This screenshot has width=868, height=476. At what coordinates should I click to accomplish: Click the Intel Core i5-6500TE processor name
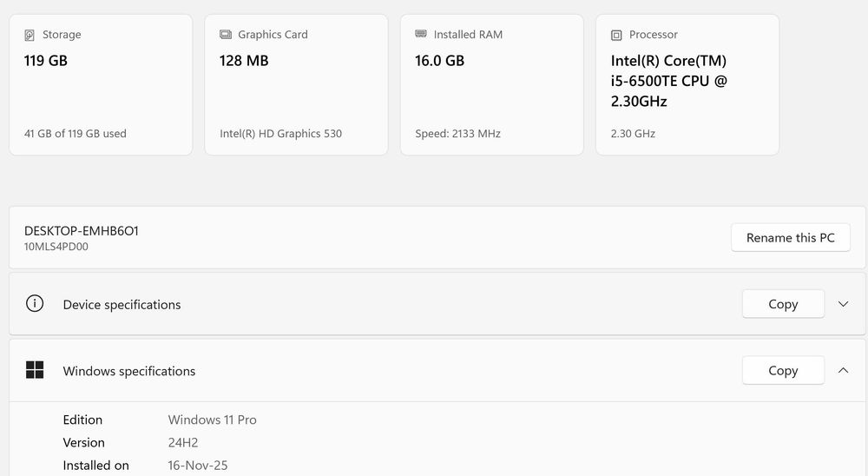point(668,81)
